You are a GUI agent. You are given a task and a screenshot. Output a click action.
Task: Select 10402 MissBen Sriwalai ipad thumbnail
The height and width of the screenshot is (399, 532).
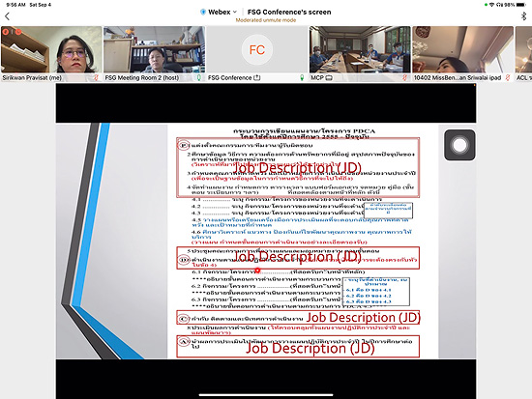(462, 49)
